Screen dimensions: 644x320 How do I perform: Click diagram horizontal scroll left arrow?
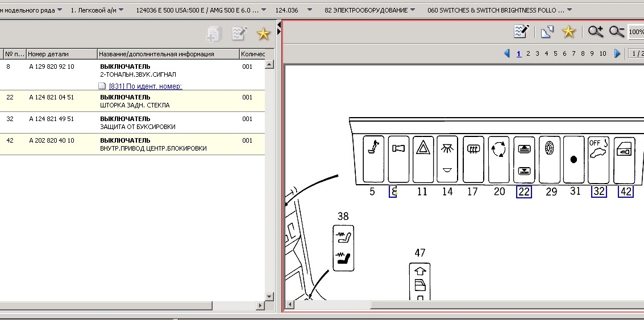tap(289, 305)
